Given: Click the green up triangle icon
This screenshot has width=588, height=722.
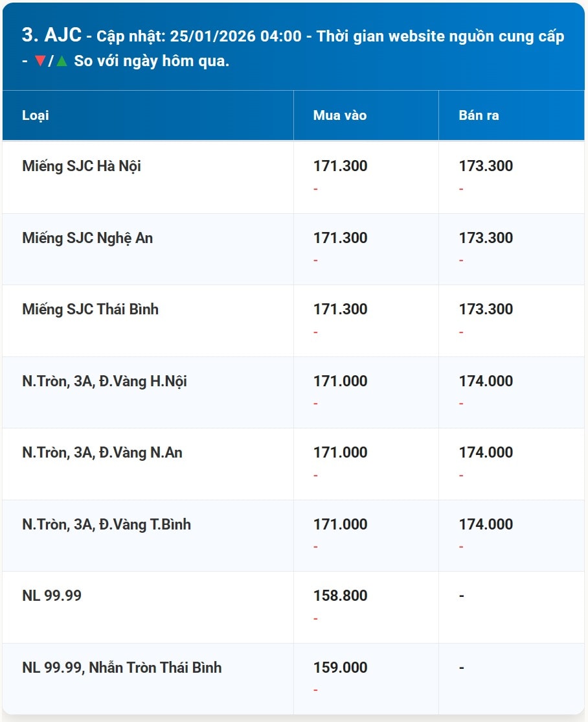Looking at the screenshot, I should point(62,62).
